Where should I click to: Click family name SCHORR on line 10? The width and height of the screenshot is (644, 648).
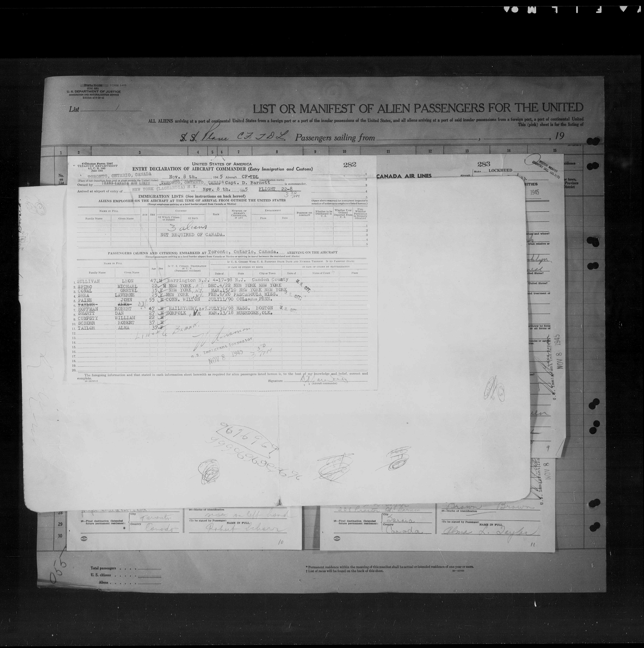(86, 323)
